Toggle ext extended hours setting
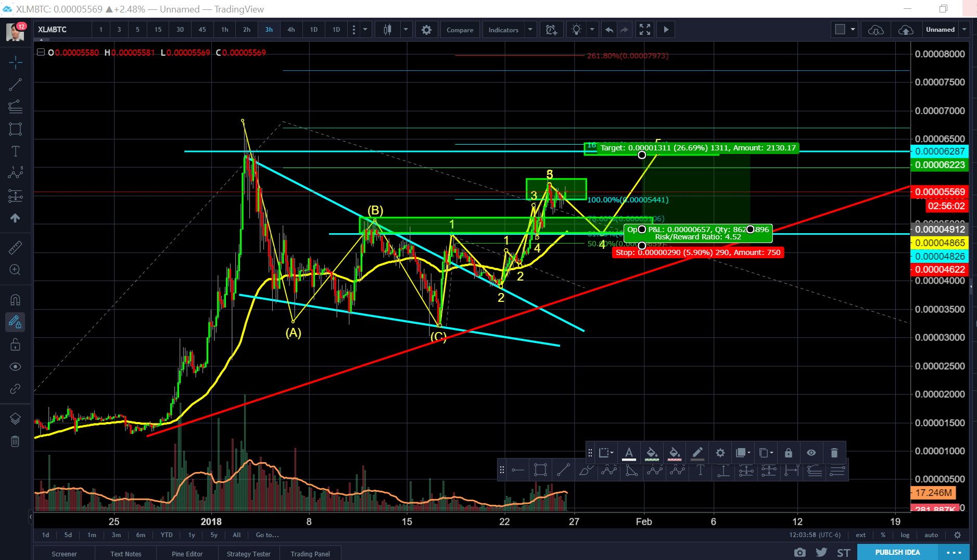Image resolution: width=977 pixels, height=560 pixels. (x=861, y=534)
